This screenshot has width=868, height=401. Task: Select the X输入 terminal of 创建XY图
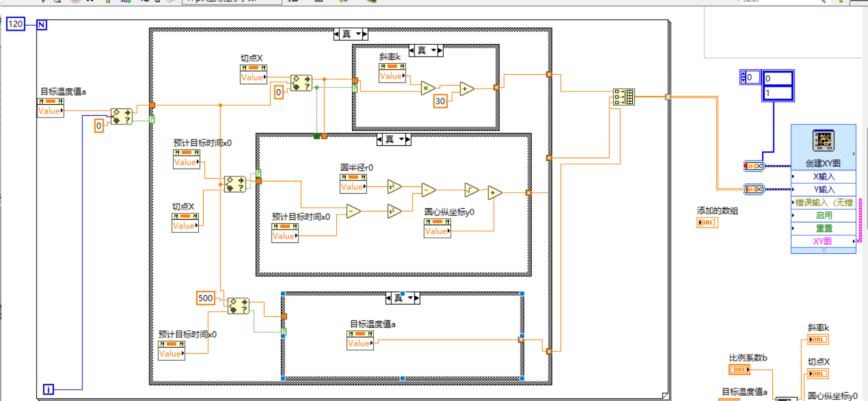823,176
